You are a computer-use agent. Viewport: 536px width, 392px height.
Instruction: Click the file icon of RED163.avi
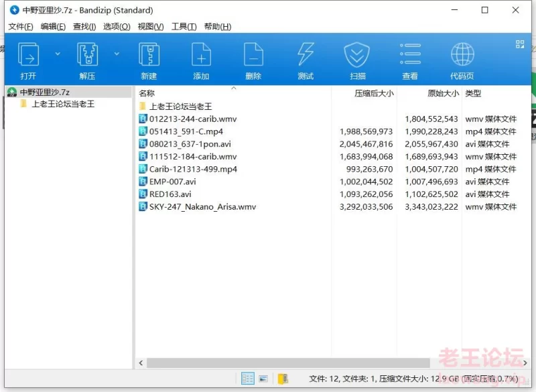coord(143,194)
